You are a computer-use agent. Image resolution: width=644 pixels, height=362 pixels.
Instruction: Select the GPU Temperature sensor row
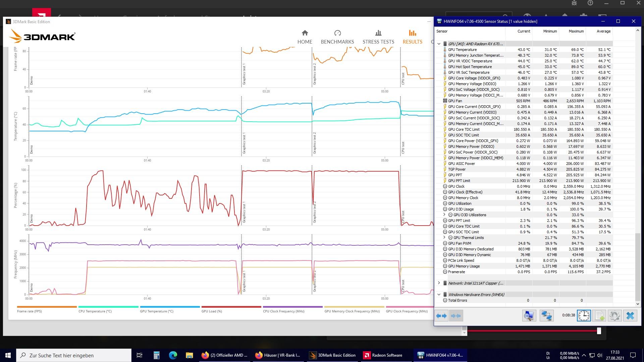click(x=524, y=50)
